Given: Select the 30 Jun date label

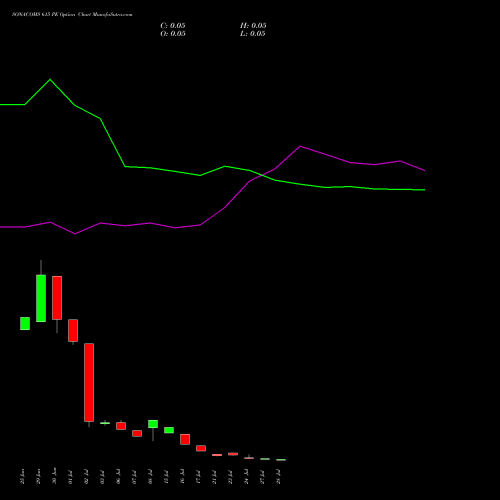Looking at the screenshot, I should click(x=54, y=476).
